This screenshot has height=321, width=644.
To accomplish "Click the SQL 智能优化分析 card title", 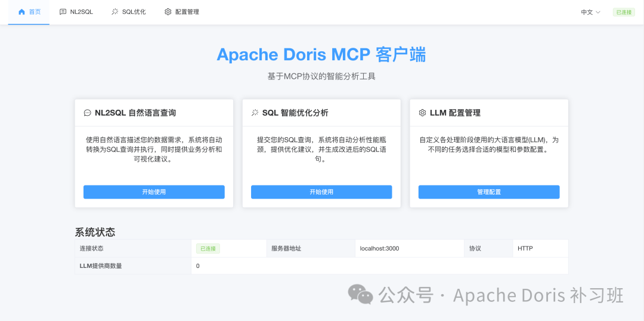I will 295,113.
